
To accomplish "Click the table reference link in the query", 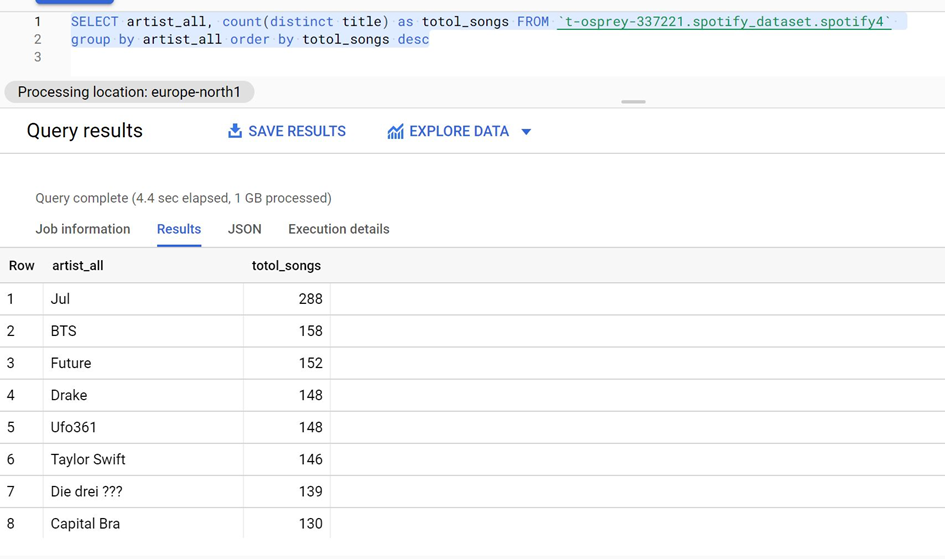I will tap(724, 22).
